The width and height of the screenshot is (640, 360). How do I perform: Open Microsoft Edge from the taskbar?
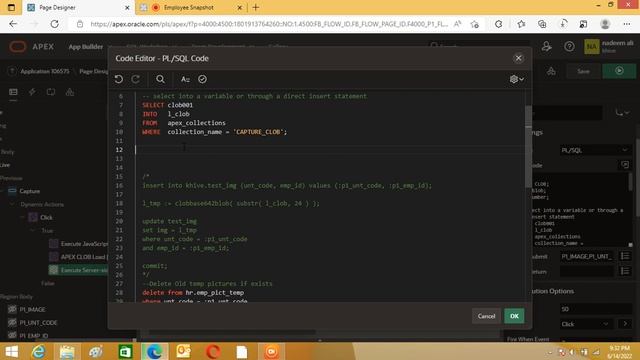(154, 351)
